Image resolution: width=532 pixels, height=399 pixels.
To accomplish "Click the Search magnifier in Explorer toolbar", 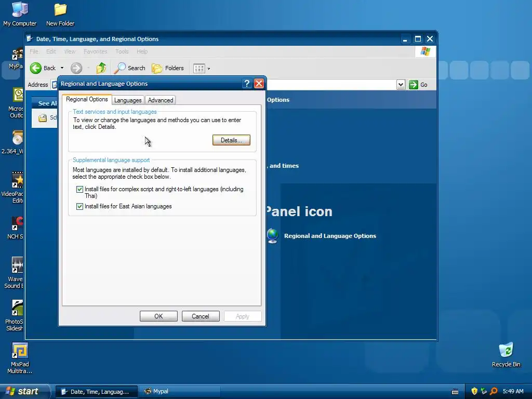I will pyautogui.click(x=120, y=68).
